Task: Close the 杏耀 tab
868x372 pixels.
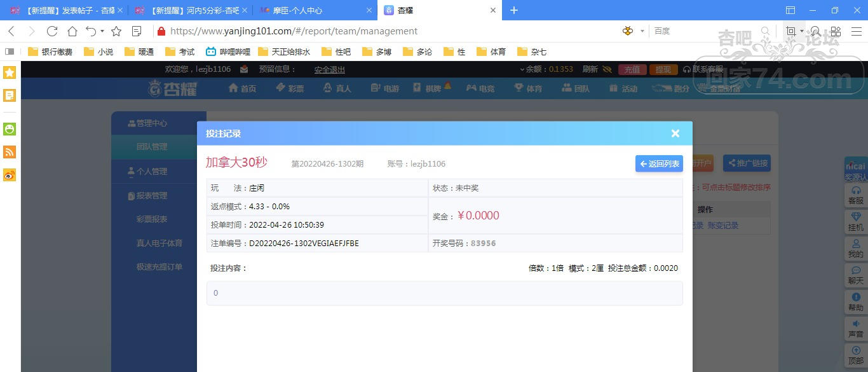Action: click(x=493, y=10)
